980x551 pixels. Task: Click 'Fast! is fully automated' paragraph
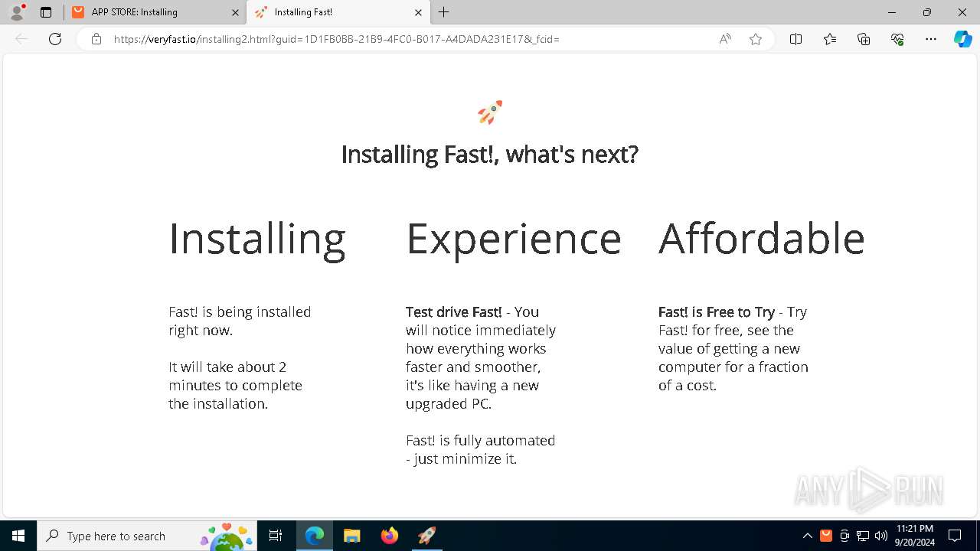coord(481,450)
